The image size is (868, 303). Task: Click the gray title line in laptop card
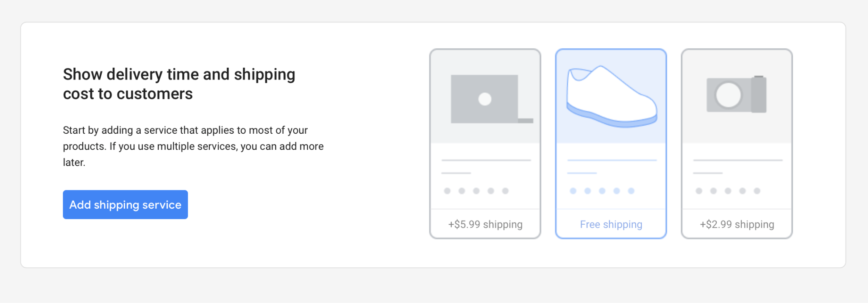(x=486, y=160)
